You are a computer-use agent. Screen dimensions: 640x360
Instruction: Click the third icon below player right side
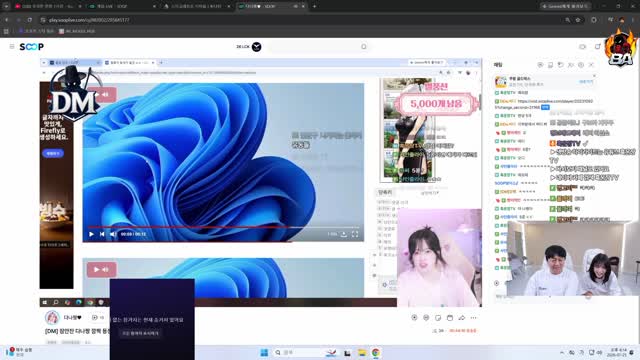coord(438,318)
